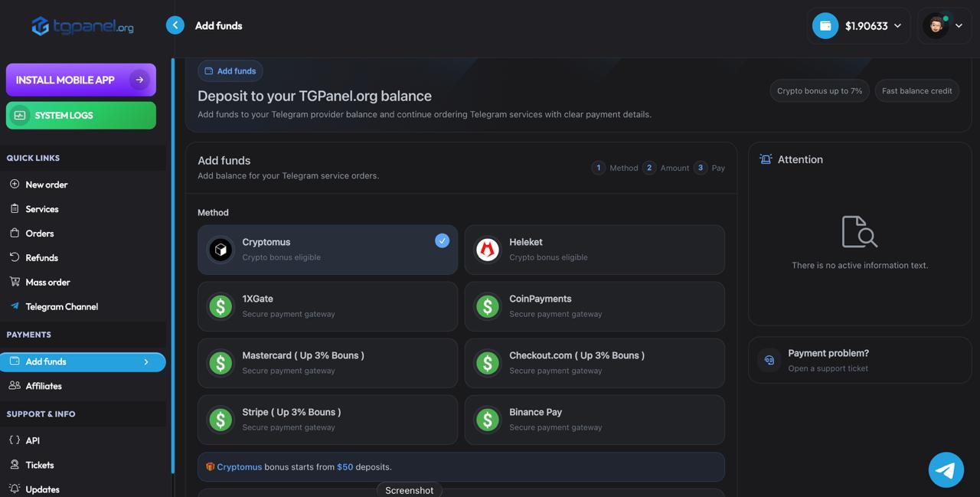Click the wallet balance icon
The height and width of the screenshot is (497, 980).
point(825,26)
